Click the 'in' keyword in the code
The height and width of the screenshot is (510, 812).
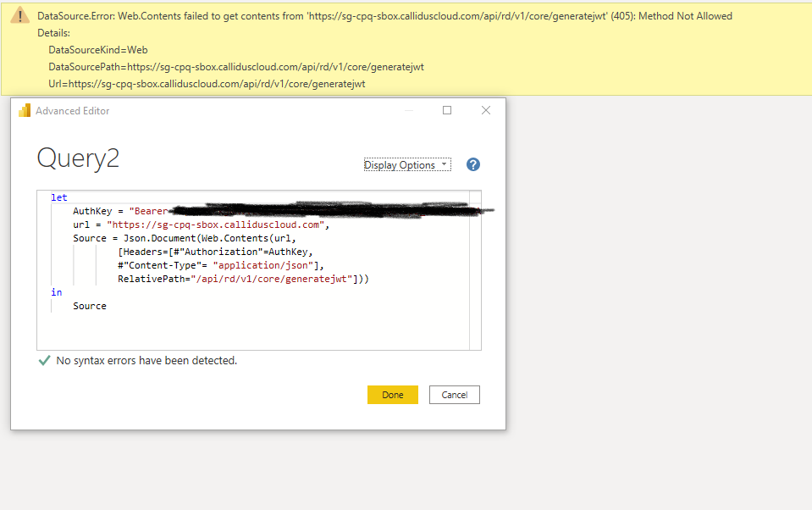point(57,292)
